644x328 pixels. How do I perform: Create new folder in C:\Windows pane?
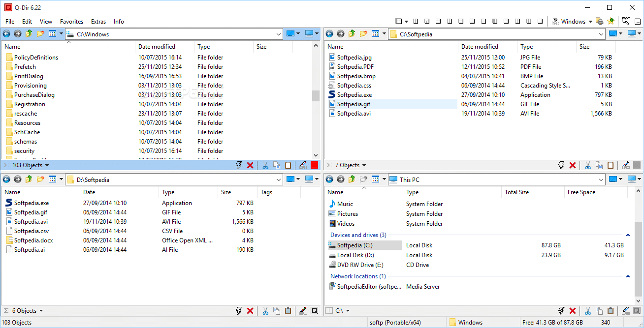point(40,34)
